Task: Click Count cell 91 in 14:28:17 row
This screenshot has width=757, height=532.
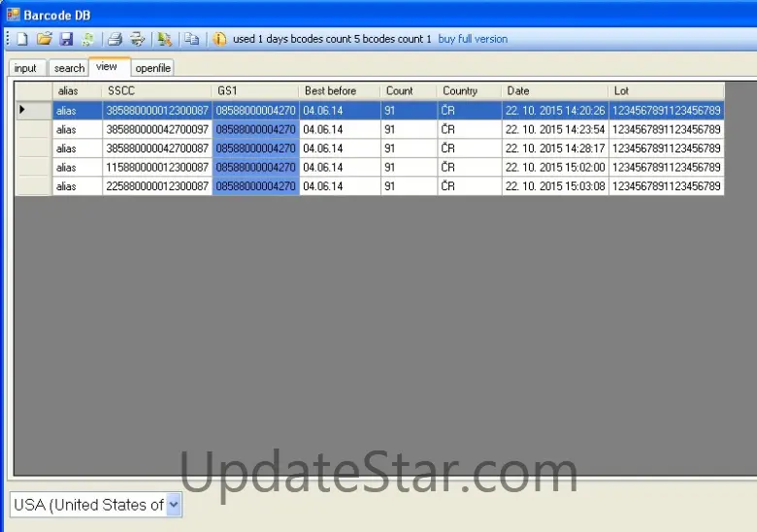Action: (409, 149)
